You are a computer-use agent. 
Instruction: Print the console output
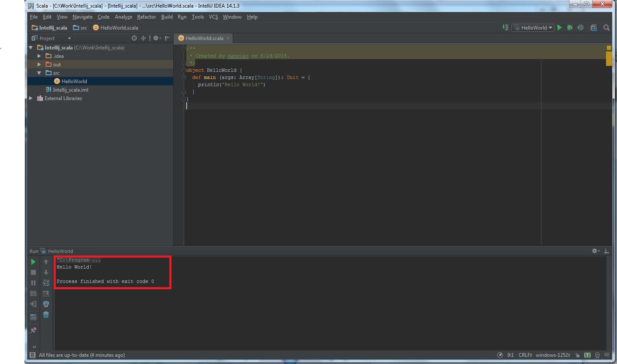tap(46, 304)
